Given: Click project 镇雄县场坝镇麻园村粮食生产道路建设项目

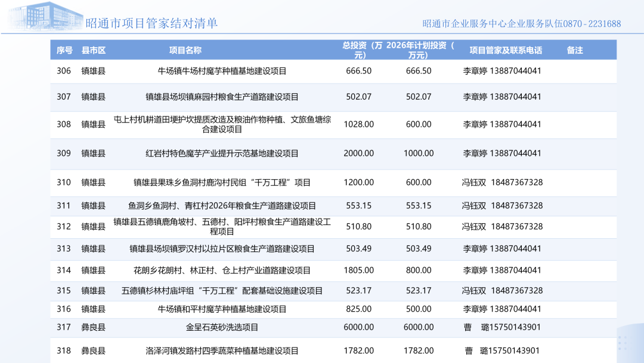Looking at the screenshot, I should [x=222, y=97].
